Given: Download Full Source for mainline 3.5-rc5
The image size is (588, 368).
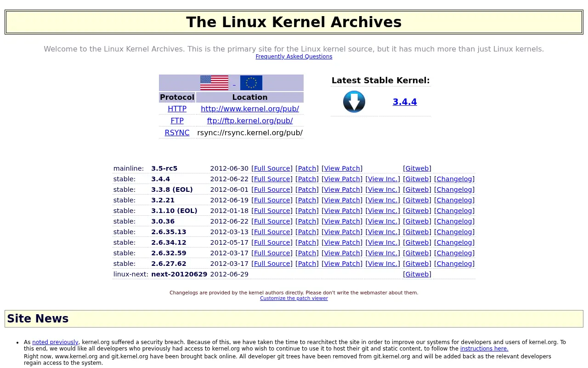Looking at the screenshot, I should click(272, 168).
